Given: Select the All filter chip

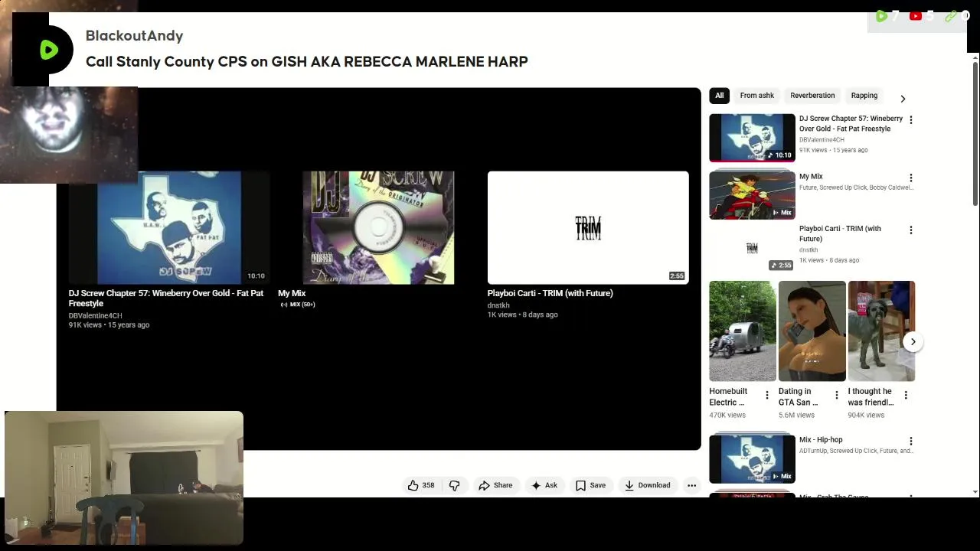Looking at the screenshot, I should [719, 96].
